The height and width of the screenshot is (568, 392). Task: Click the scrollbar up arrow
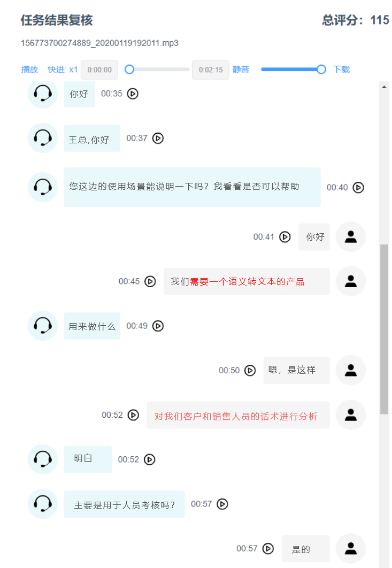coord(384,87)
